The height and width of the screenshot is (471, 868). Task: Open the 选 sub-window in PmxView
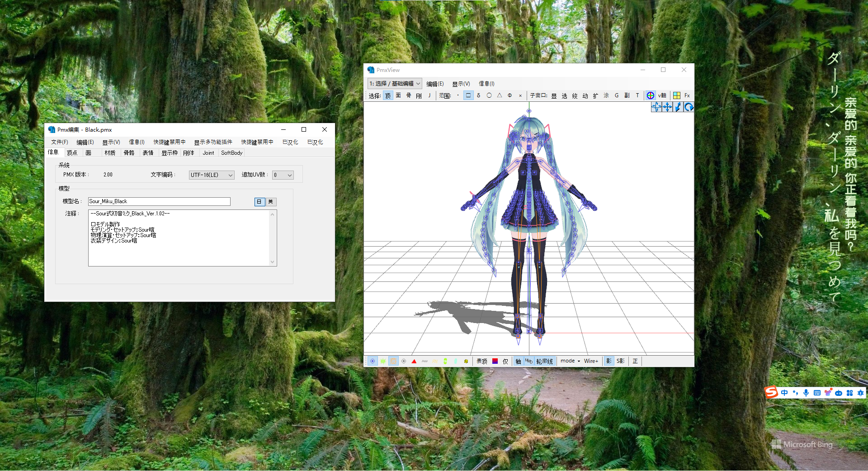[x=564, y=95]
